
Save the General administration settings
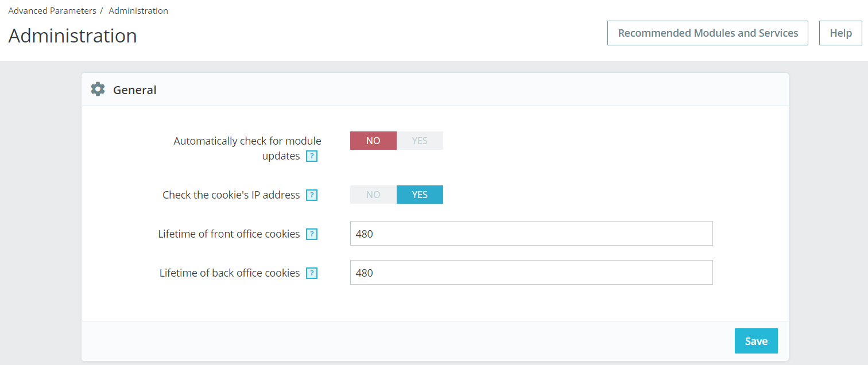click(756, 341)
